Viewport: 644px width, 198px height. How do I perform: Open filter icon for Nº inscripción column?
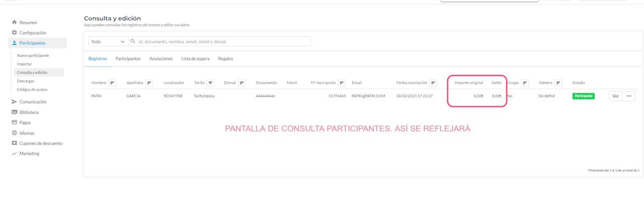[x=342, y=83]
